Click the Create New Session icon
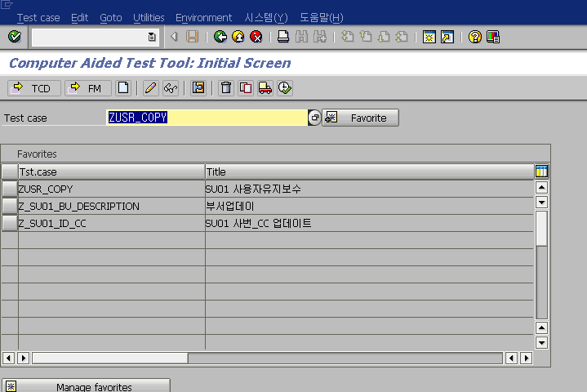This screenshot has height=392, width=587. click(x=429, y=37)
